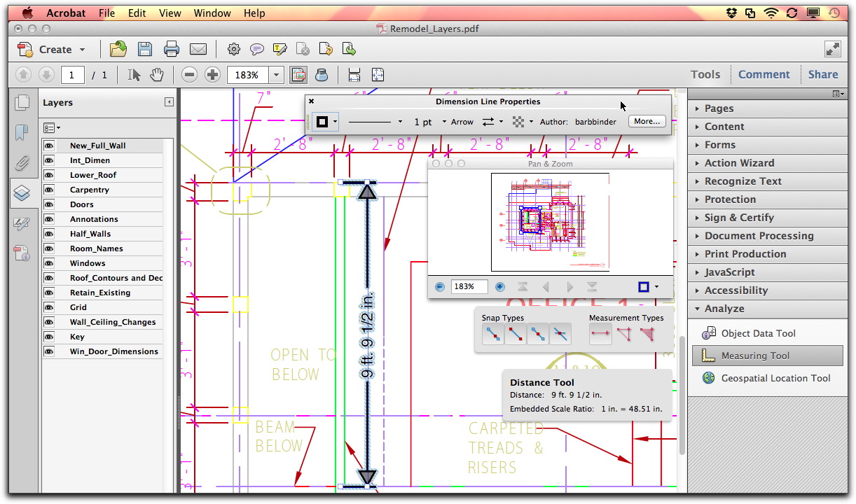Open the File menu
Screen dimensions: 856x504
106,13
